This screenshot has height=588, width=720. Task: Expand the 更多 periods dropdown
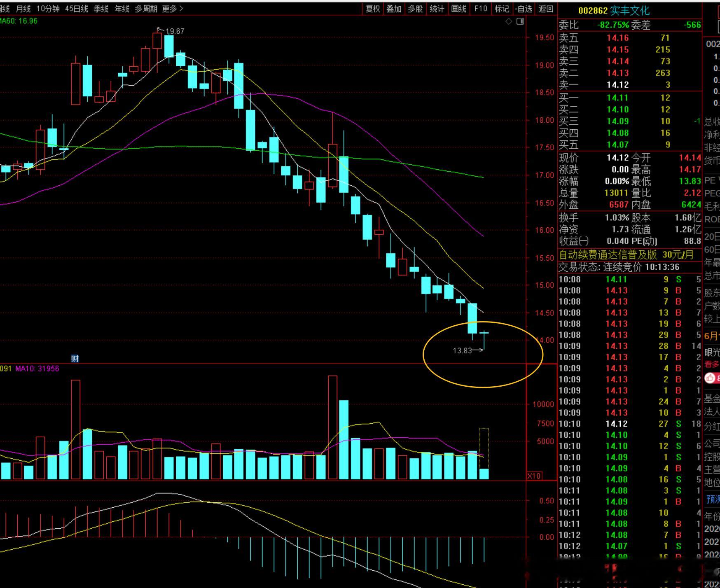(172, 9)
